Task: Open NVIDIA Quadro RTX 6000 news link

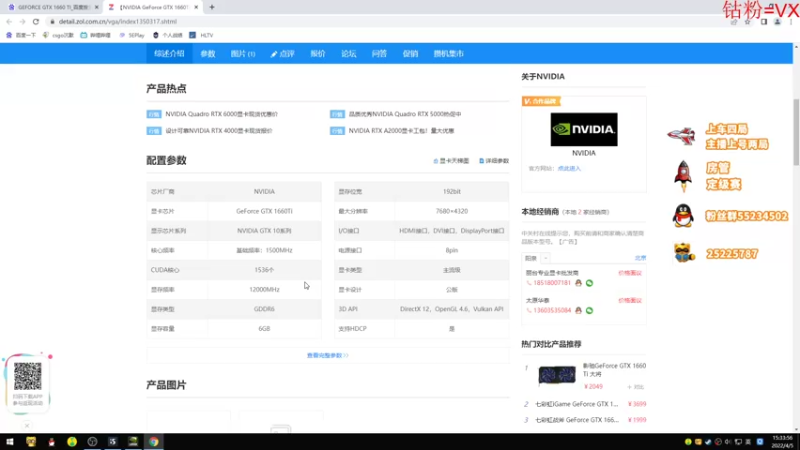Action: (x=221, y=114)
